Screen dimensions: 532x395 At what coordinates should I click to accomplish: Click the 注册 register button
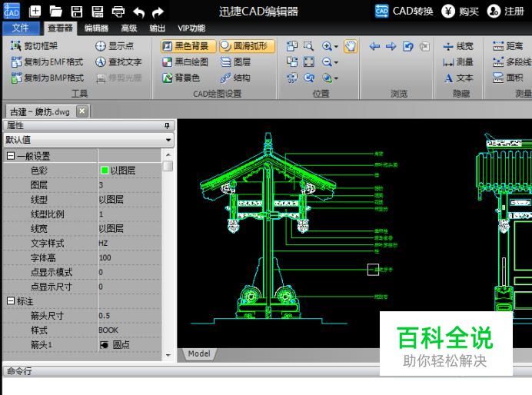click(x=506, y=12)
